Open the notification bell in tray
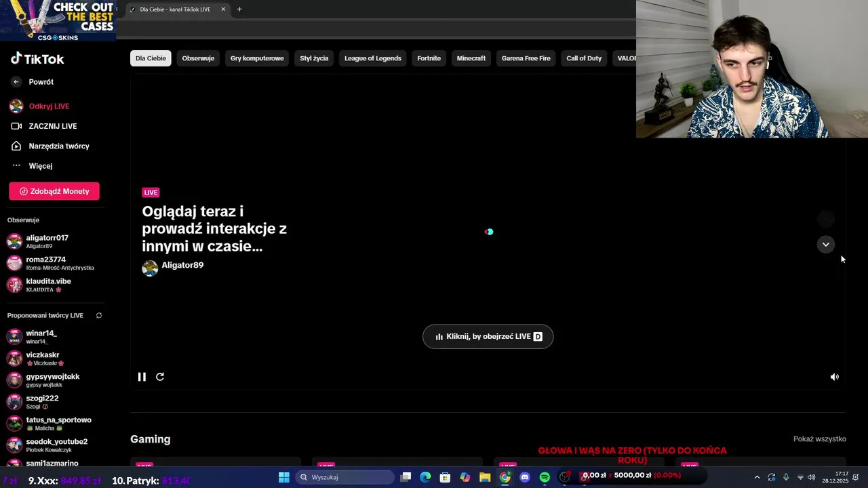The height and width of the screenshot is (488, 868). coord(856,477)
